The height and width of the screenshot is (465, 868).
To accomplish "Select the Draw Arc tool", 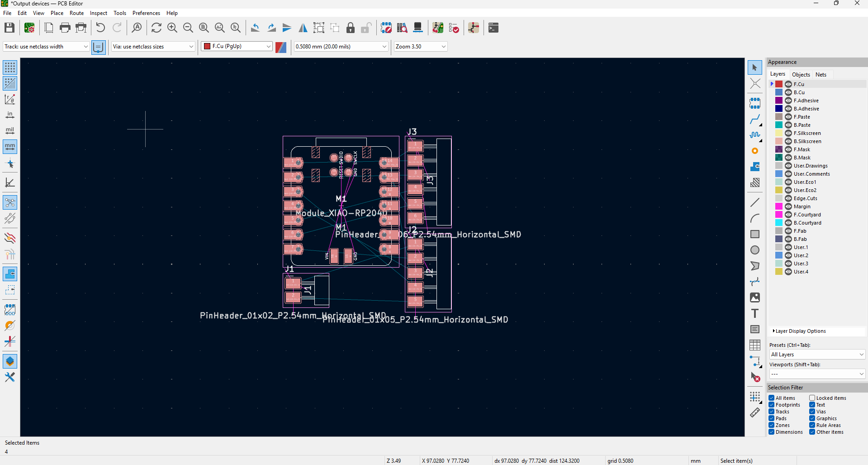I will [755, 218].
